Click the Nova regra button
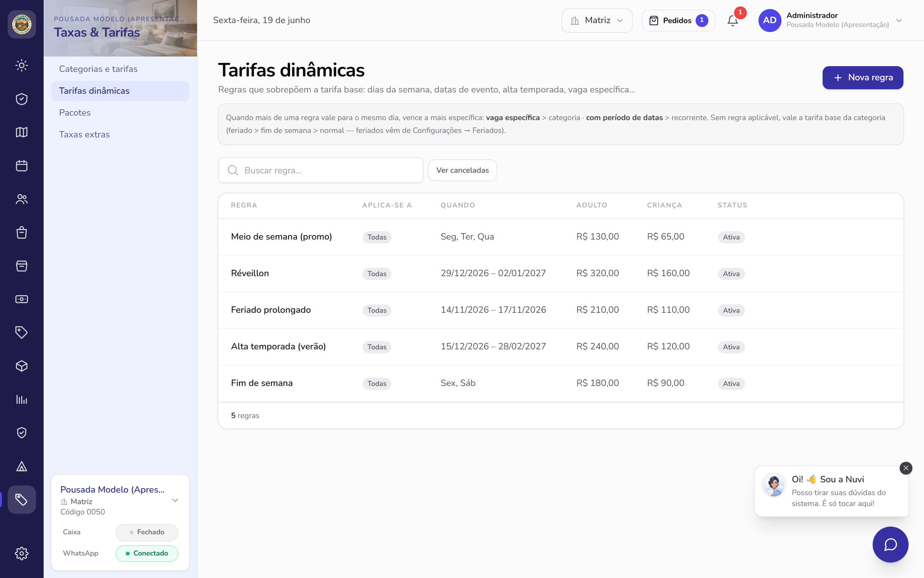Screen dimensions: 924x578 (x=862, y=78)
